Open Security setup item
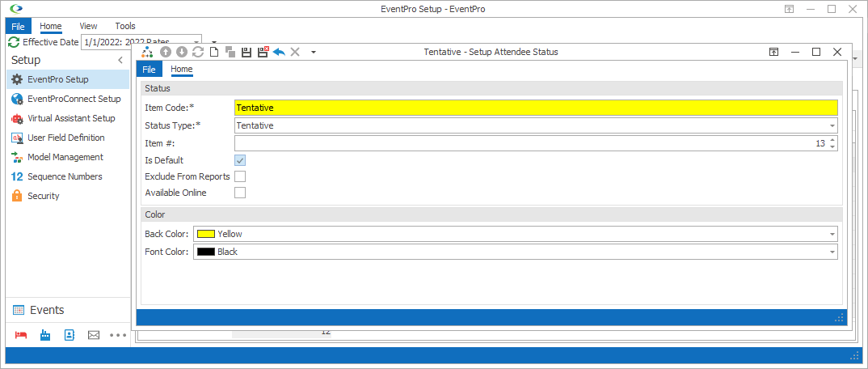Image resolution: width=868 pixels, height=369 pixels. coord(68,196)
